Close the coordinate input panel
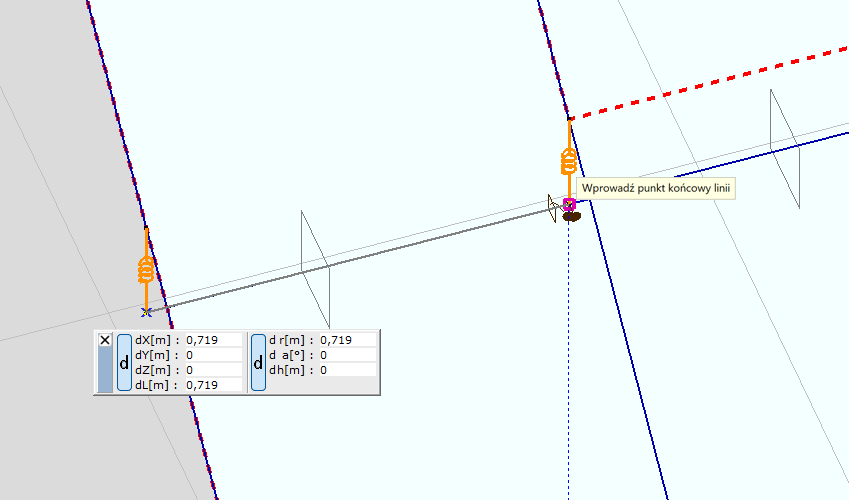This screenshot has height=500, width=849. tap(105, 340)
